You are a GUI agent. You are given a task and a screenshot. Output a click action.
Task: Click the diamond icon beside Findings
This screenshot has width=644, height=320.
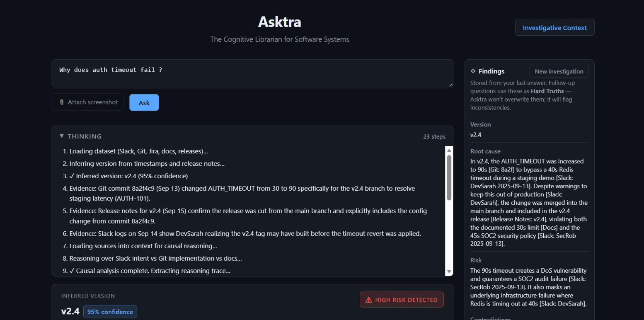tap(473, 71)
